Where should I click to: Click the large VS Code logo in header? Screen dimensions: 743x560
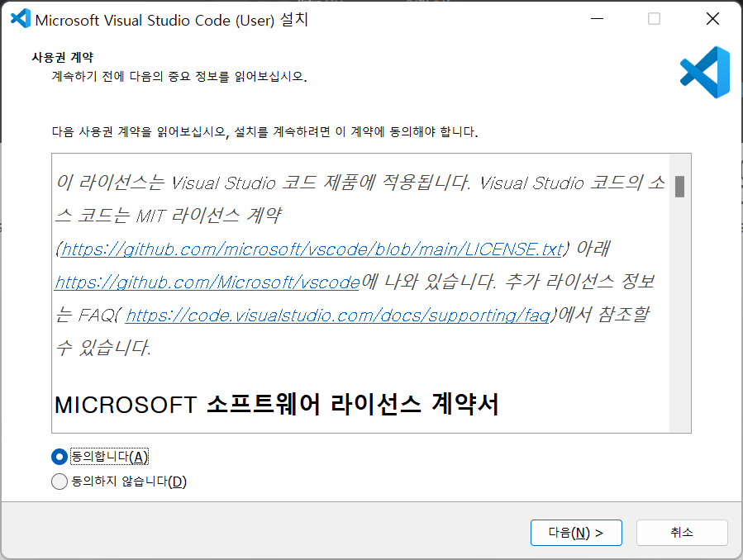pos(705,73)
